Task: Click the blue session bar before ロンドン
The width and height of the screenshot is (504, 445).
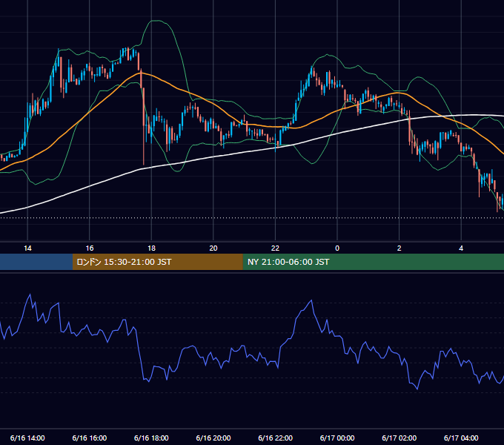Action: click(36, 262)
